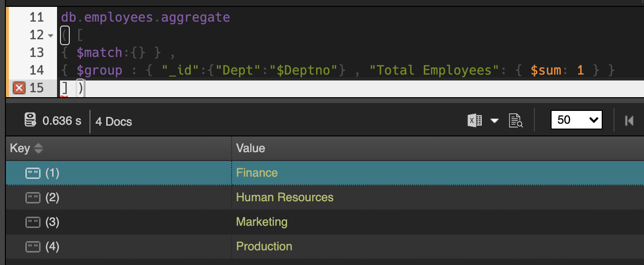Click the document icon for row (4)

(32, 246)
